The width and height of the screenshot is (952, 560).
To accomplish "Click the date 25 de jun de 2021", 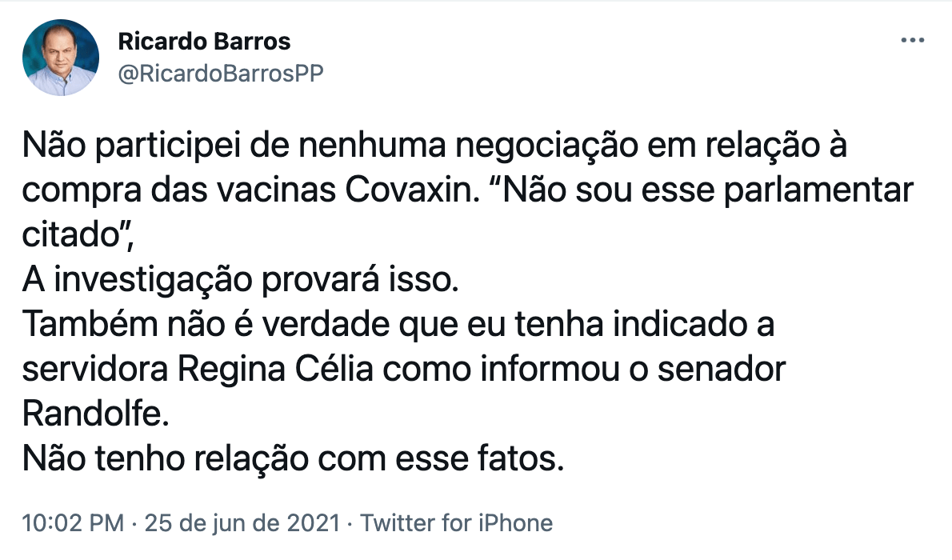I will tap(243, 524).
